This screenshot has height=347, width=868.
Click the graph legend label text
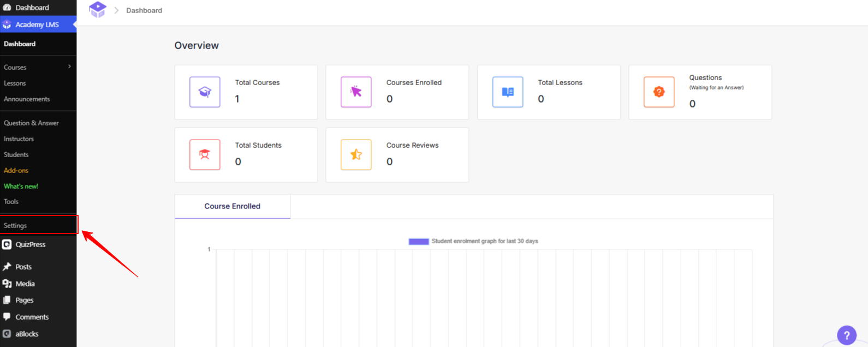[485, 241]
